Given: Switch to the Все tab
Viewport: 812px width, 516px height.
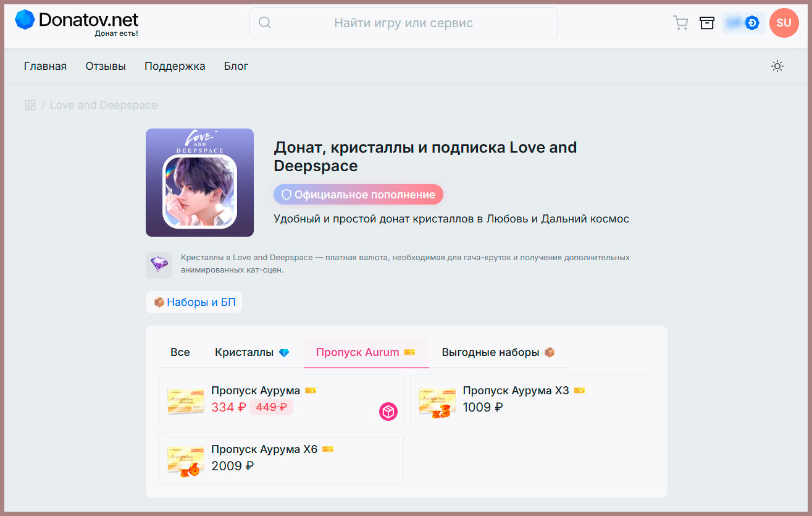Looking at the screenshot, I should (180, 352).
